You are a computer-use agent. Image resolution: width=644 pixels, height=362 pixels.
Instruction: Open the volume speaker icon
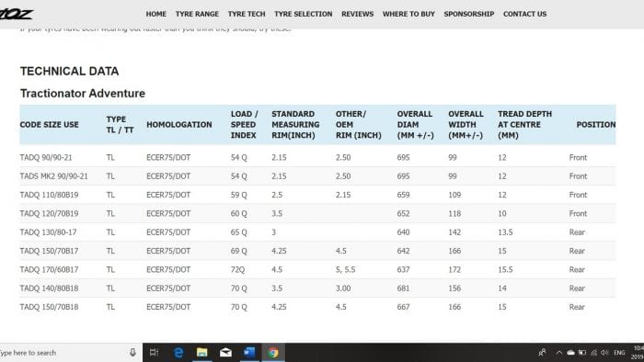(x=604, y=353)
